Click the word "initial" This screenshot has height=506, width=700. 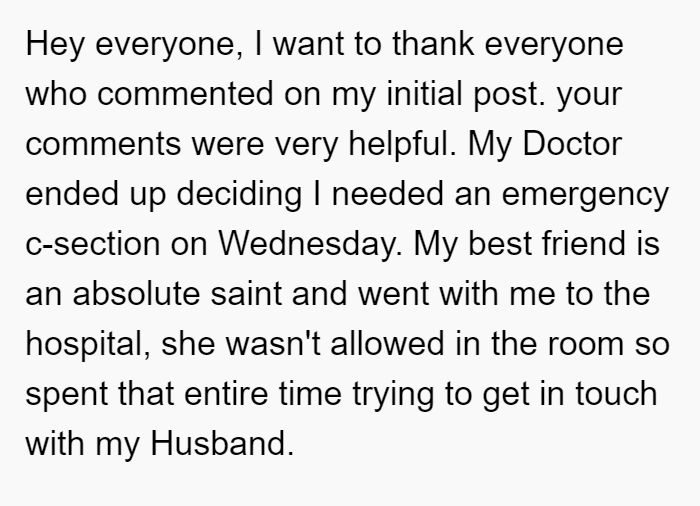(x=424, y=94)
